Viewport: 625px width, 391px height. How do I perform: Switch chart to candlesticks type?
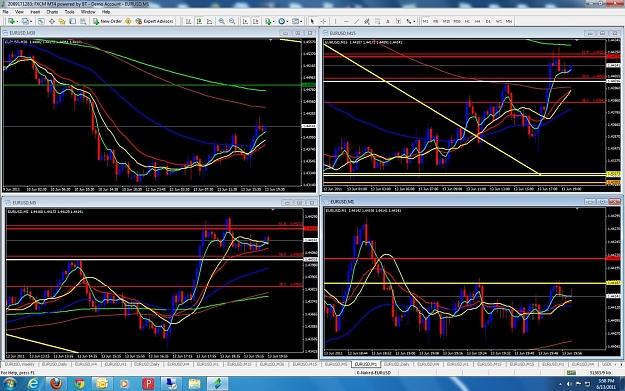(x=199, y=21)
